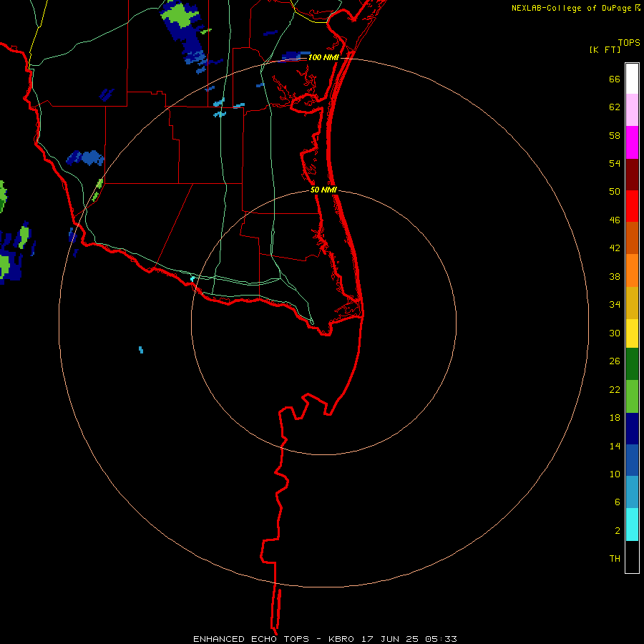Screen dimensions: 644x644
Task: Click the '30' legend value
Action: click(x=615, y=333)
